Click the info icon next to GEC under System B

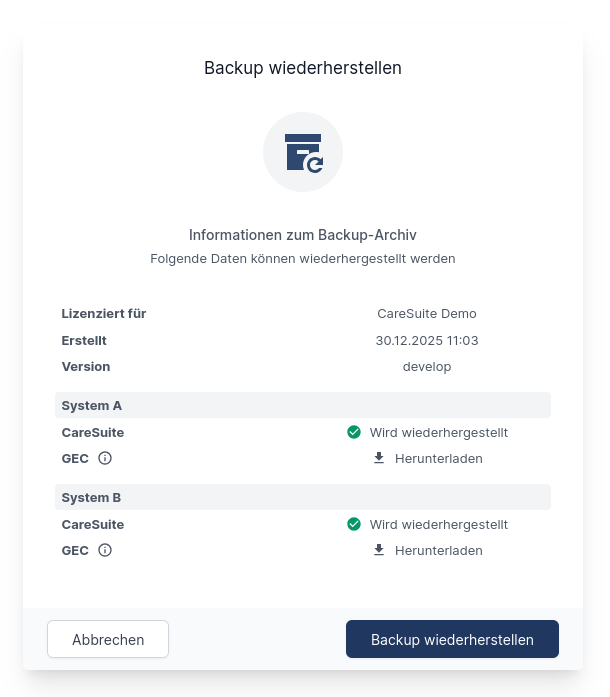point(105,550)
